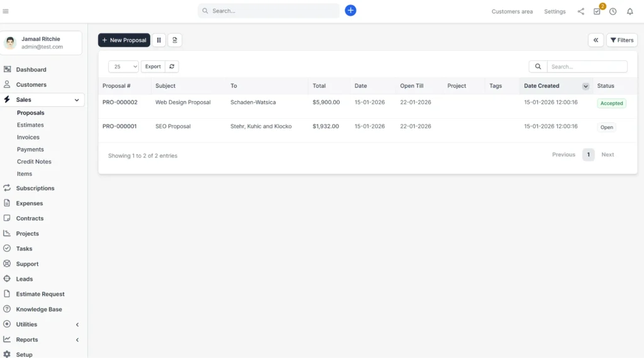Click Stehr, Kuhic and Klocko customer
This screenshot has width=644, height=358.
pyautogui.click(x=261, y=126)
